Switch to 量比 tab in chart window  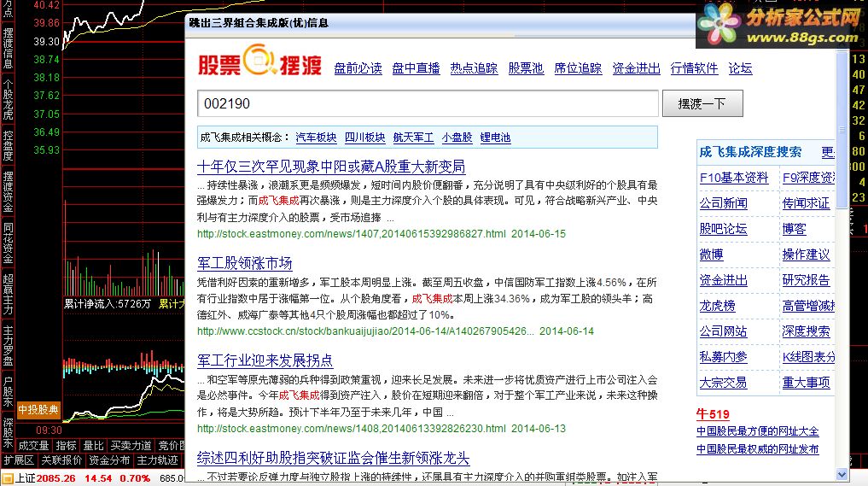pos(93,446)
